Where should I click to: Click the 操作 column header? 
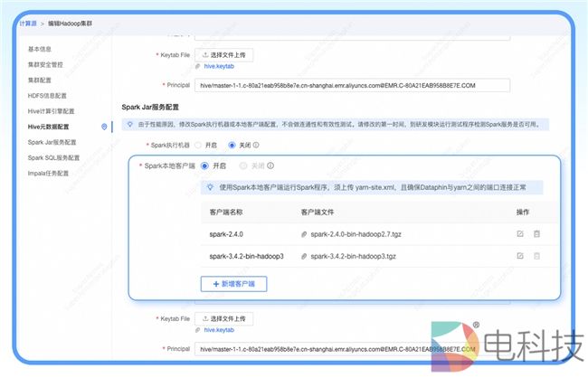[523, 213]
